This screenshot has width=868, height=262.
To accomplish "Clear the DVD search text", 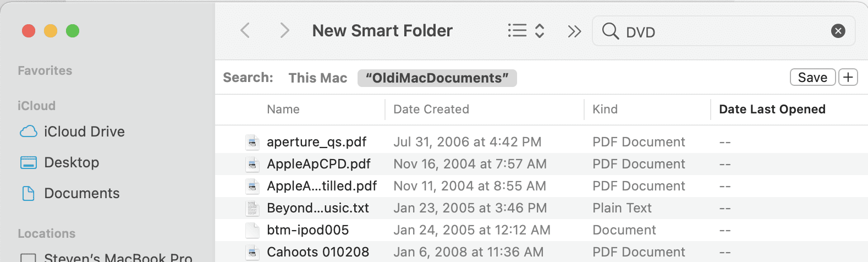I will tap(838, 31).
